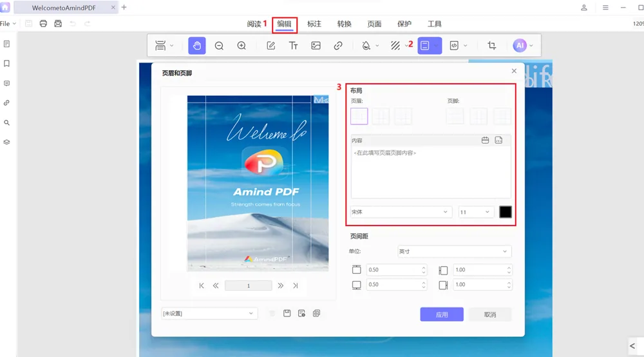Go to next page in preview
The height and width of the screenshot is (357, 644).
(x=281, y=285)
